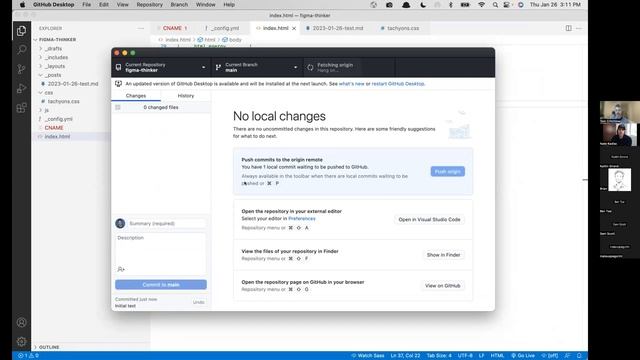640x360 pixels.
Task: Click the body breadcrumb item
Action: [x=232, y=40]
